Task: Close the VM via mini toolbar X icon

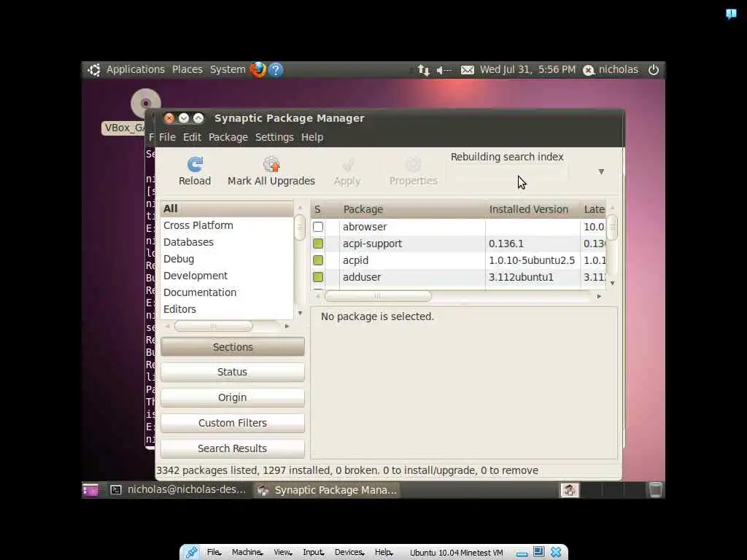Action: click(556, 553)
